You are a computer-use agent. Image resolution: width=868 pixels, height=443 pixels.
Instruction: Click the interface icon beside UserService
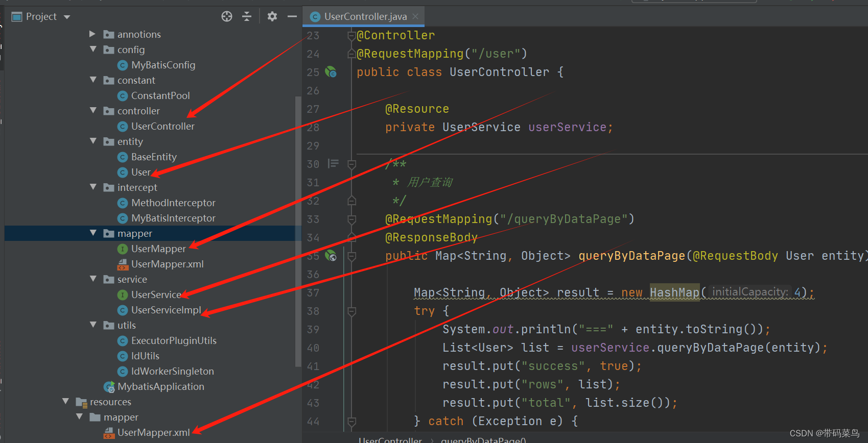pyautogui.click(x=123, y=295)
